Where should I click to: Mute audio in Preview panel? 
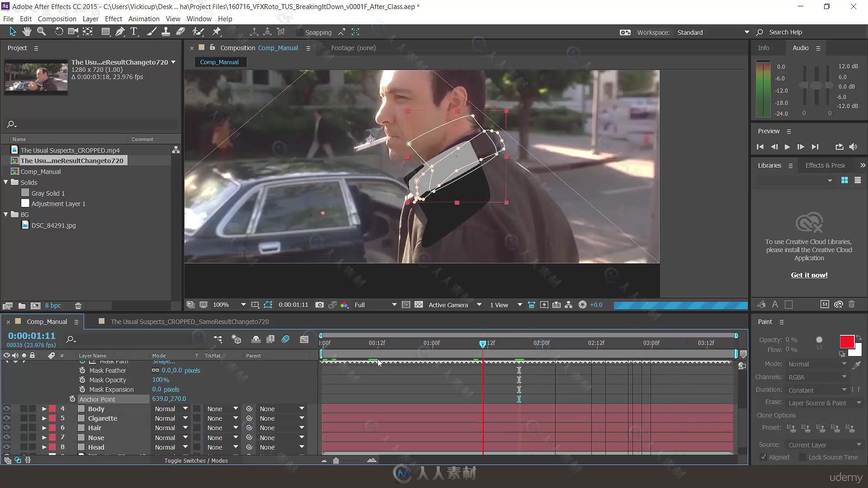[x=853, y=147]
